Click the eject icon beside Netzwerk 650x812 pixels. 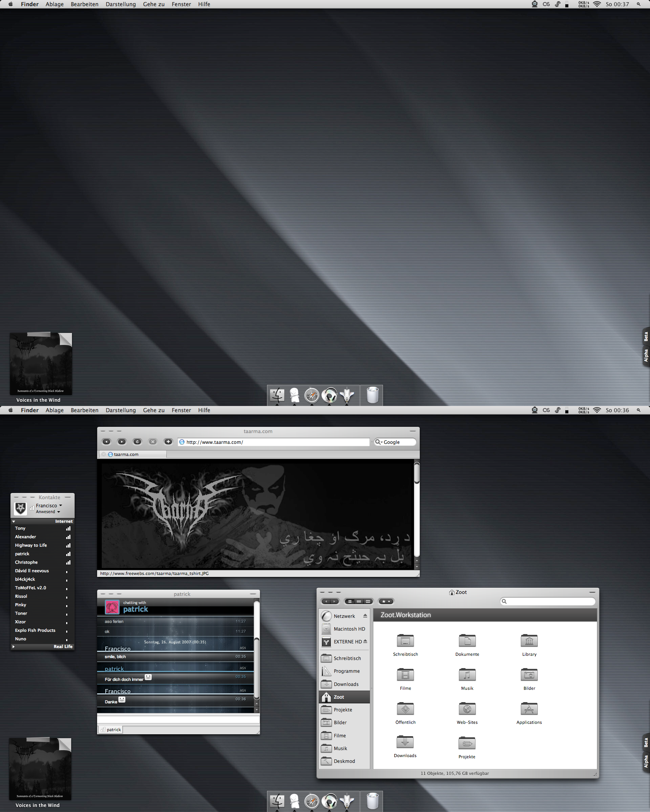point(365,616)
